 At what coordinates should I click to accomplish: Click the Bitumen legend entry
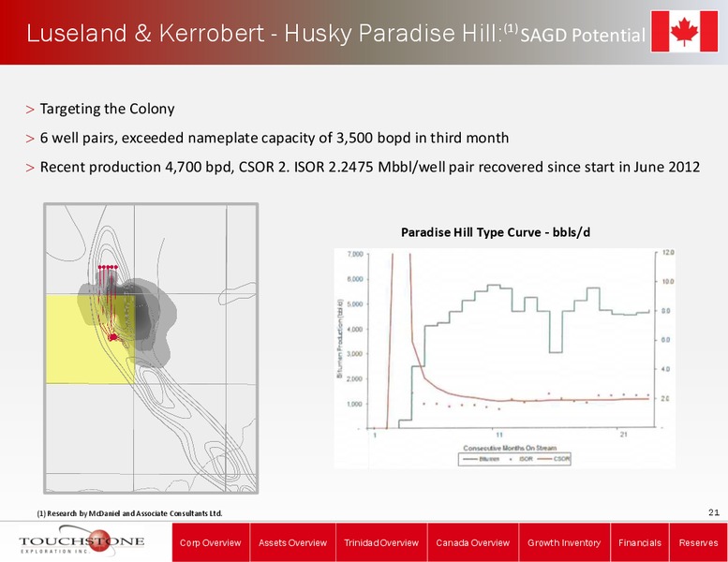(x=482, y=459)
